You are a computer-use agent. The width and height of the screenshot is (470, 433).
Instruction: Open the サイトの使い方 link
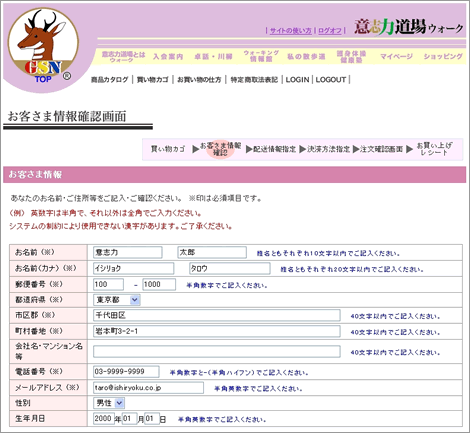coord(290,31)
